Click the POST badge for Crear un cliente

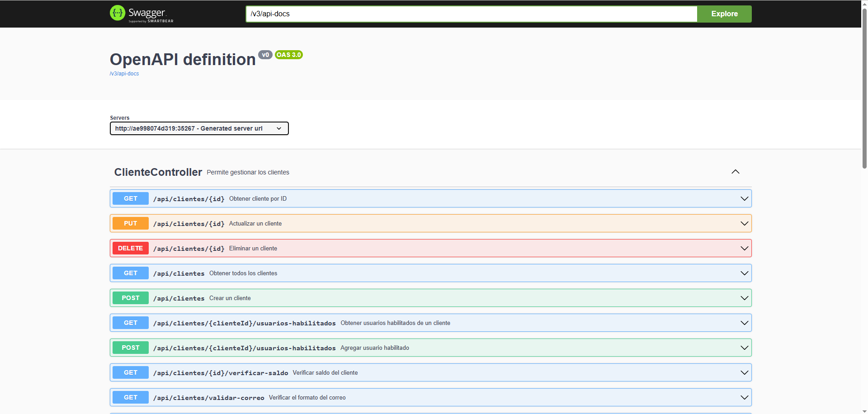130,298
